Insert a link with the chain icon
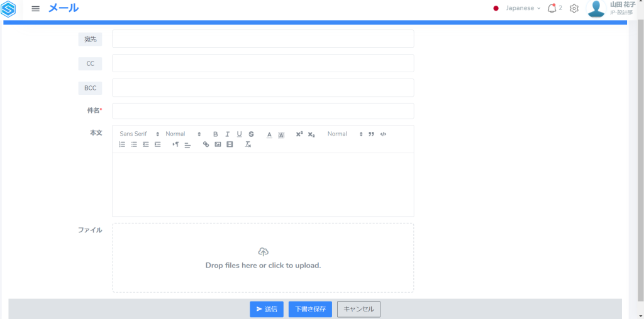Image resolution: width=644 pixels, height=319 pixels. 206,144
